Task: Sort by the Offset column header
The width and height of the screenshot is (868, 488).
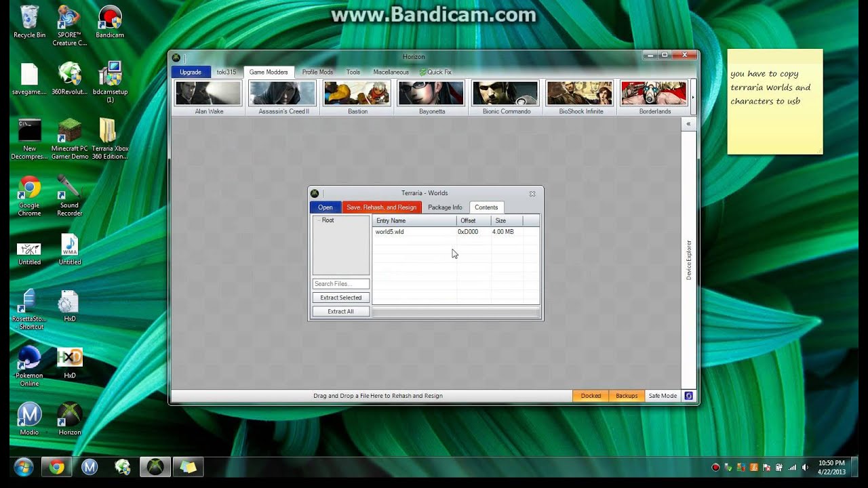Action: click(473, 221)
